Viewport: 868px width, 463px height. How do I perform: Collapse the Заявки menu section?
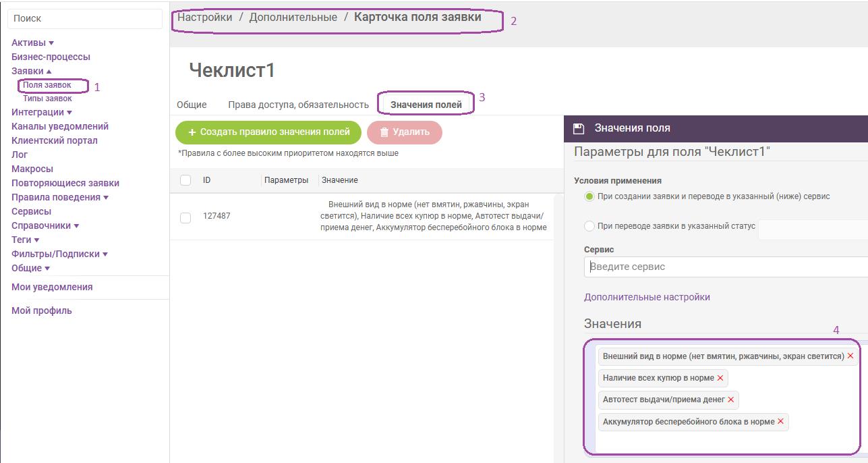31,71
